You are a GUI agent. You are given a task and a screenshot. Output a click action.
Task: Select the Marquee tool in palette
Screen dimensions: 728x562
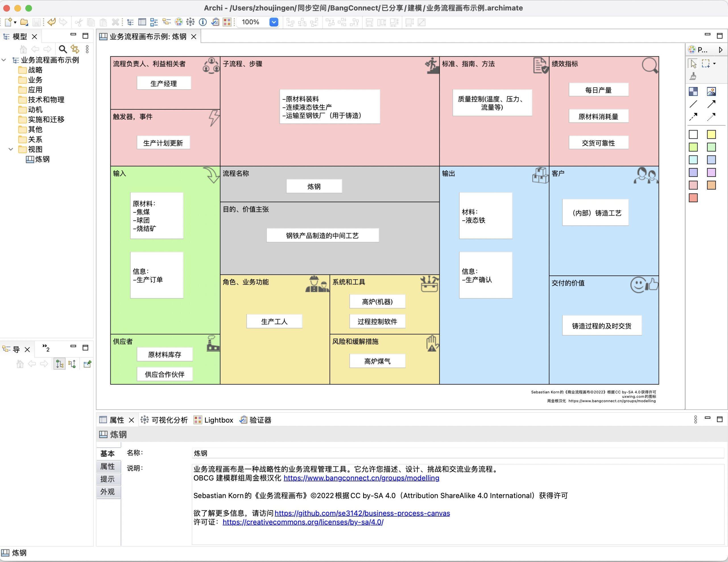705,64
